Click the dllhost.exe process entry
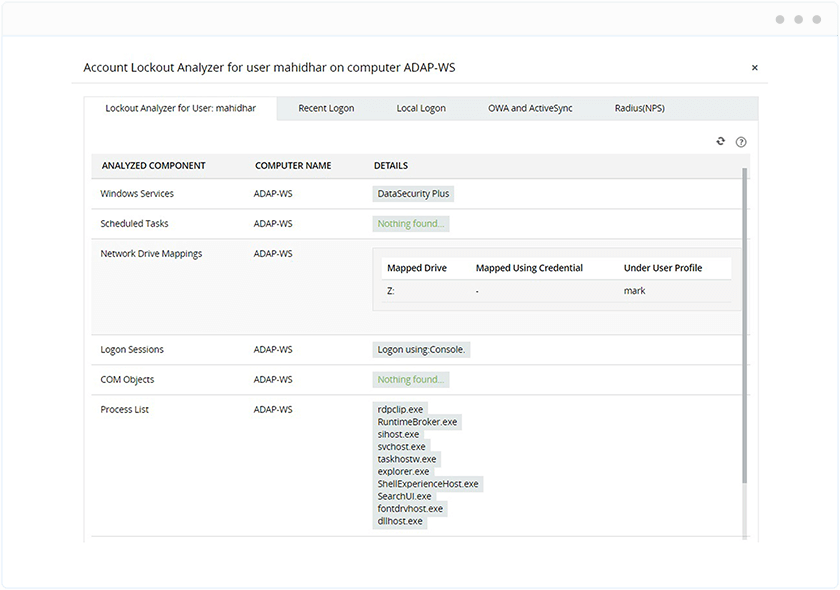Screen dimensions: 840x590 point(400,521)
